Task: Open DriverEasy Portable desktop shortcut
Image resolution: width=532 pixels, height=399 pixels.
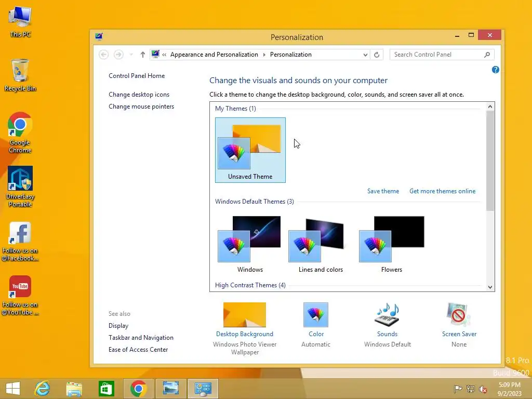Action: click(20, 187)
